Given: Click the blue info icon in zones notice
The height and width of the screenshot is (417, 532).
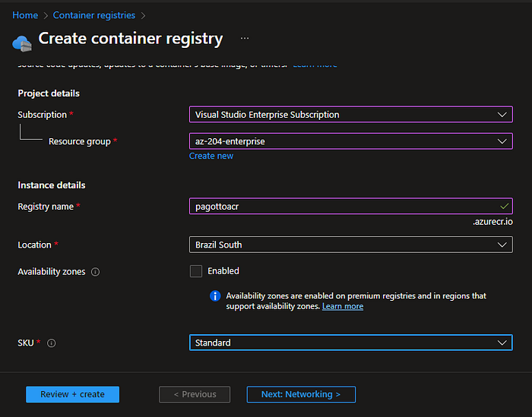Looking at the screenshot, I should (x=215, y=296).
